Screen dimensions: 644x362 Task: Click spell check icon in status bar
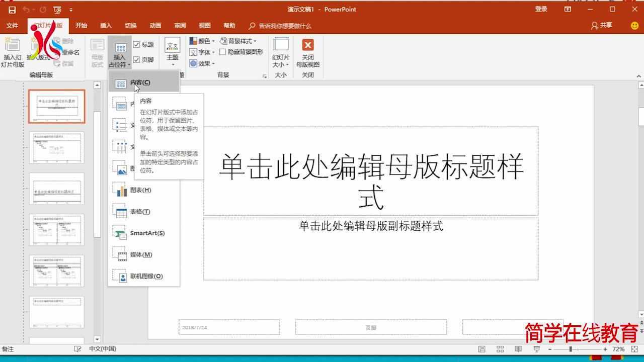pos(77,349)
